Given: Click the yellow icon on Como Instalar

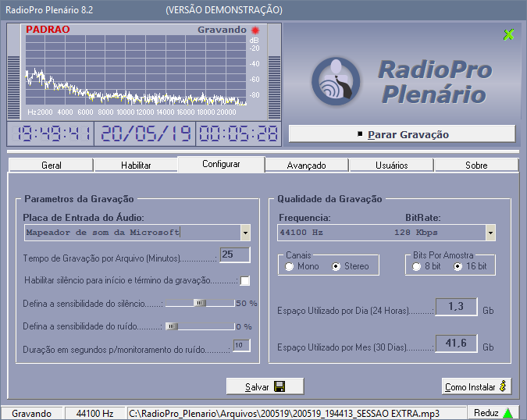Looking at the screenshot, I should (503, 386).
